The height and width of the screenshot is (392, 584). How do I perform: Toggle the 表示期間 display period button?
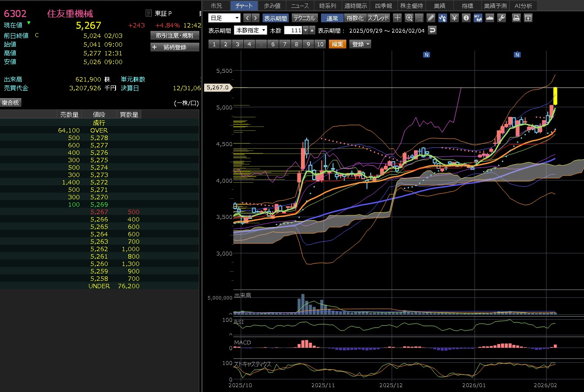(275, 18)
